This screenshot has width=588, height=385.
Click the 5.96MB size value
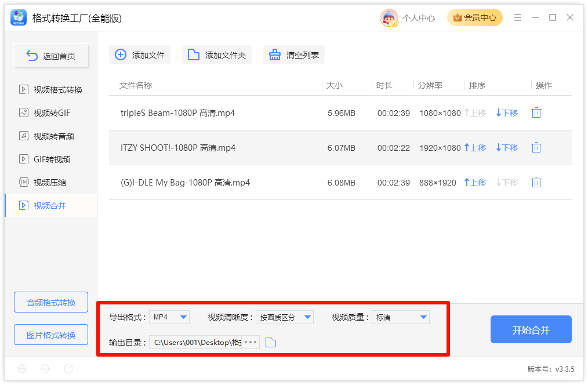click(341, 113)
